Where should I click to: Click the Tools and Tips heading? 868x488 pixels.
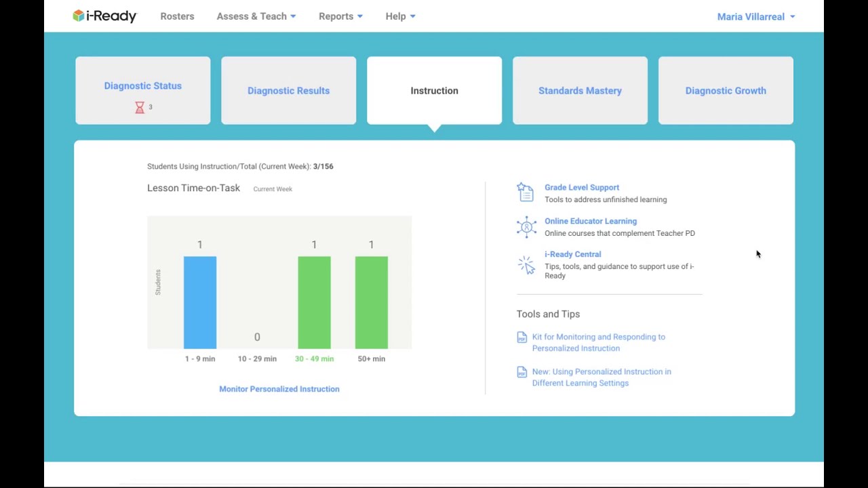pos(548,314)
